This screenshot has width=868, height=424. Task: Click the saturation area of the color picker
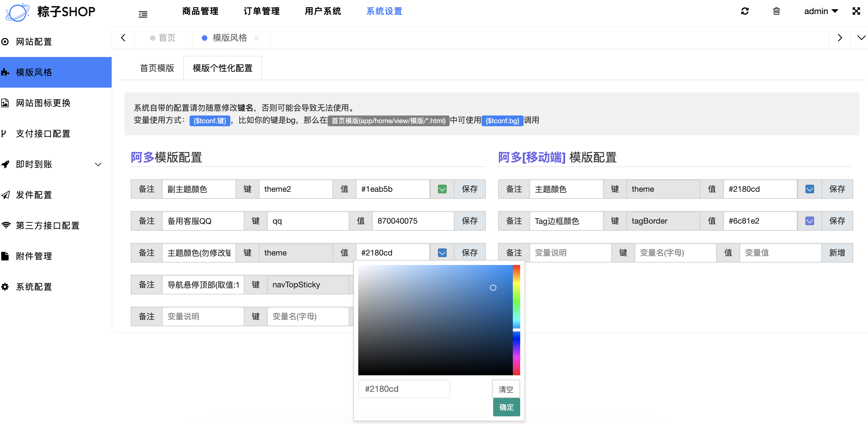tap(435, 320)
